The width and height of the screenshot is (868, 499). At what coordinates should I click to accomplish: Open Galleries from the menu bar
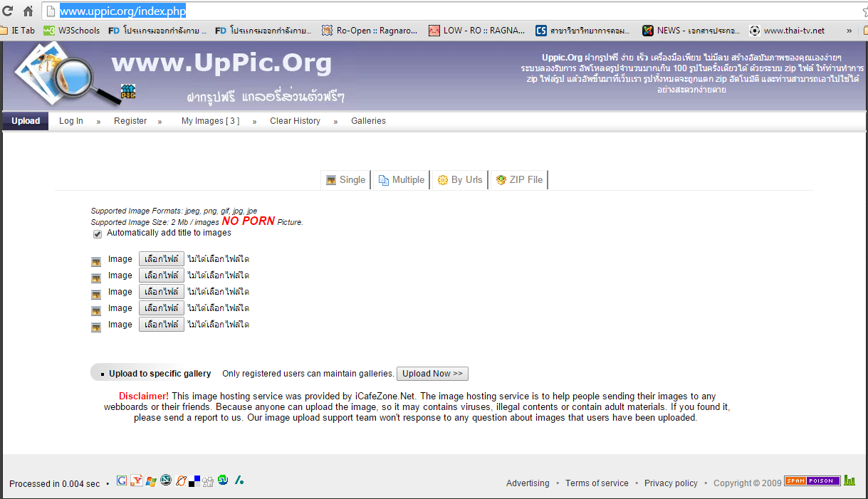click(x=368, y=121)
